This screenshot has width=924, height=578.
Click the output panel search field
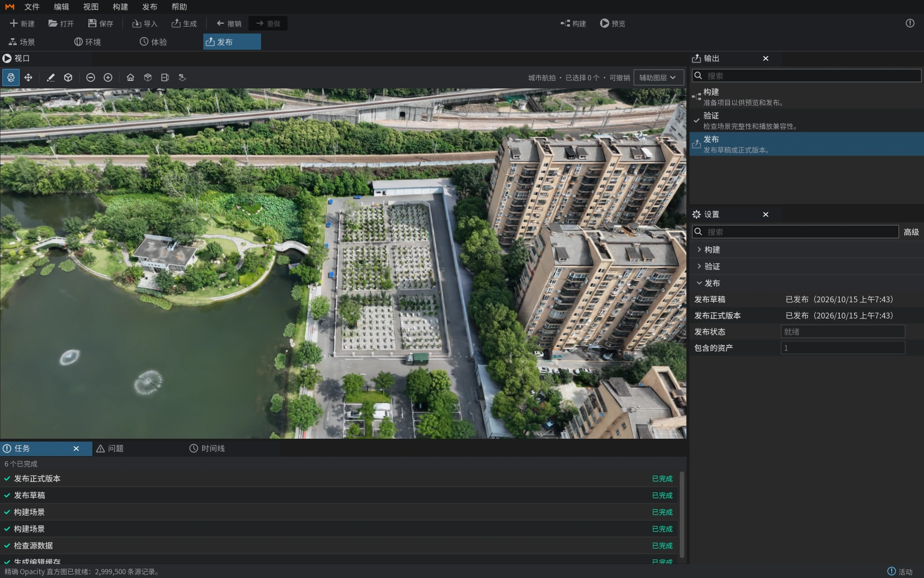coord(807,76)
